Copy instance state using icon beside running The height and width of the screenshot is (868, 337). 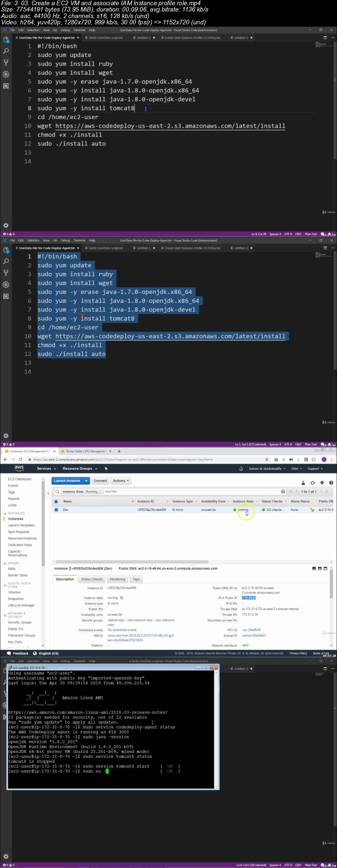(x=122, y=598)
